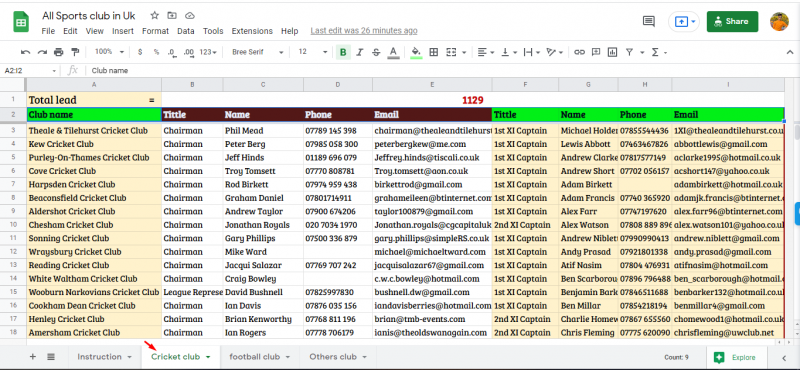Increase decimal places icon

click(189, 52)
